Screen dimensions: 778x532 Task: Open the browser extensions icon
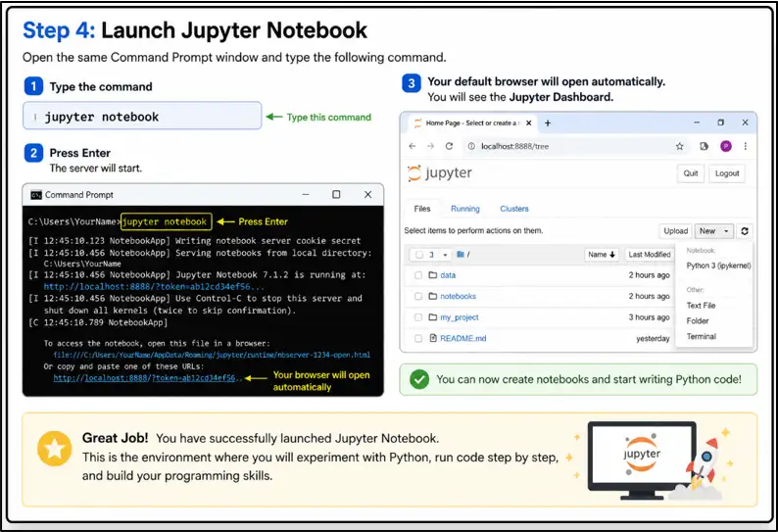click(x=704, y=146)
